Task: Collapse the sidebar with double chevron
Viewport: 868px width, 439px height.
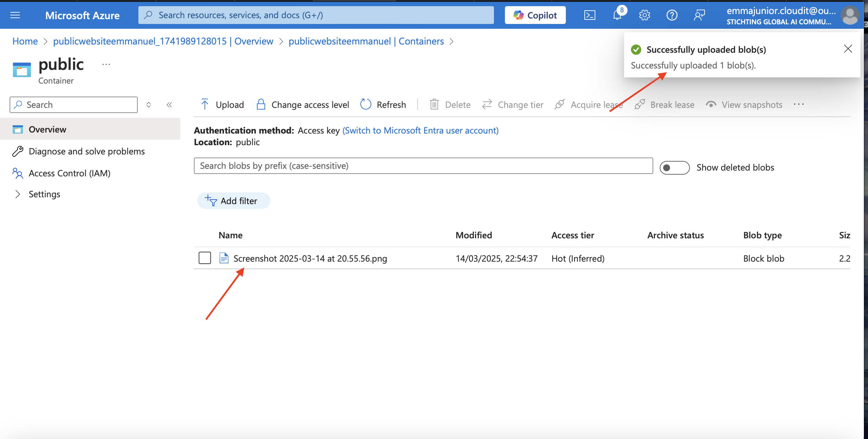Action: click(169, 105)
